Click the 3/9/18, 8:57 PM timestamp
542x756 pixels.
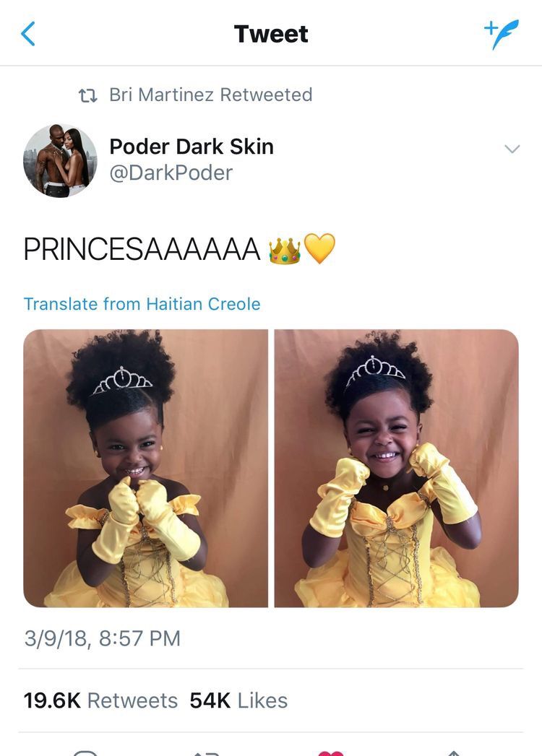point(103,638)
